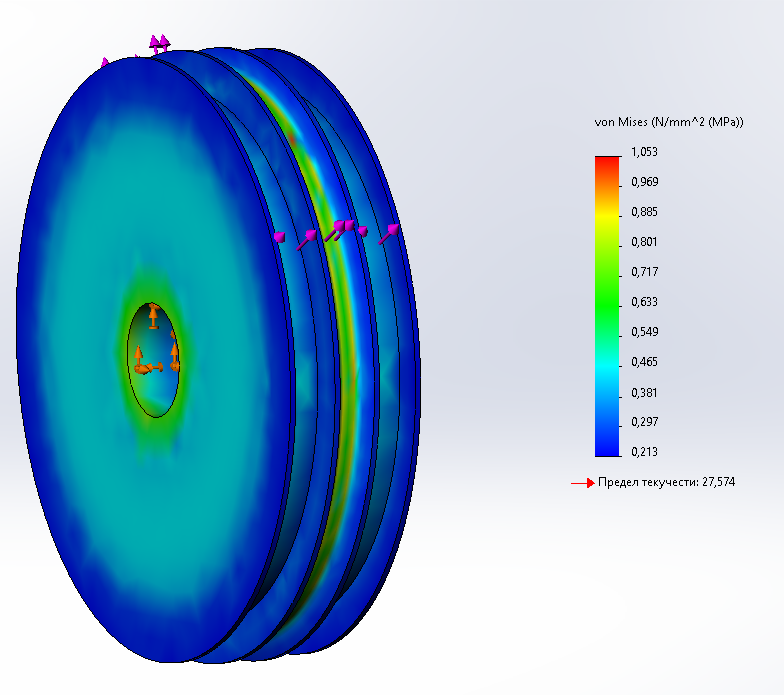The height and width of the screenshot is (695, 784).
Task: Click the red yield strength arrow marker
Action: pyautogui.click(x=582, y=483)
